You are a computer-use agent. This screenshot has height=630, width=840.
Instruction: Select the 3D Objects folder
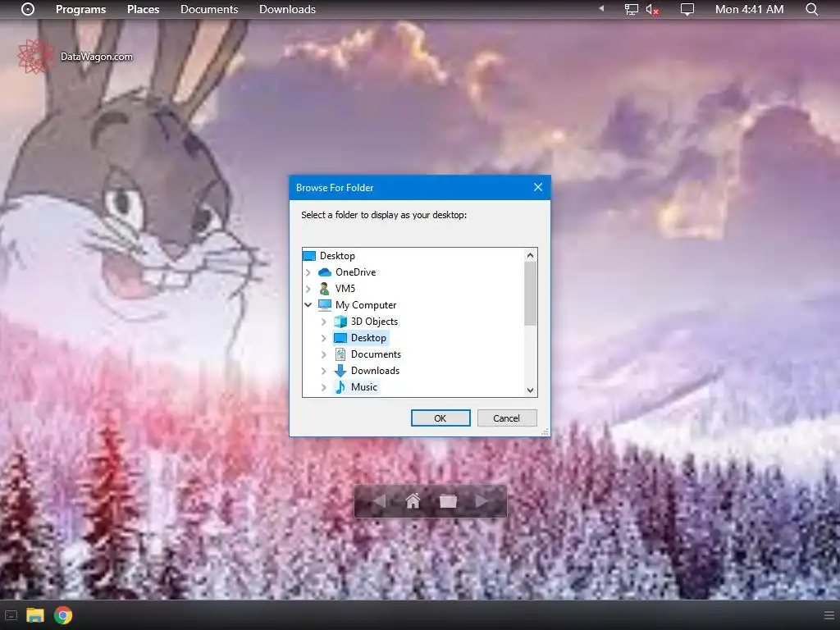pos(374,322)
